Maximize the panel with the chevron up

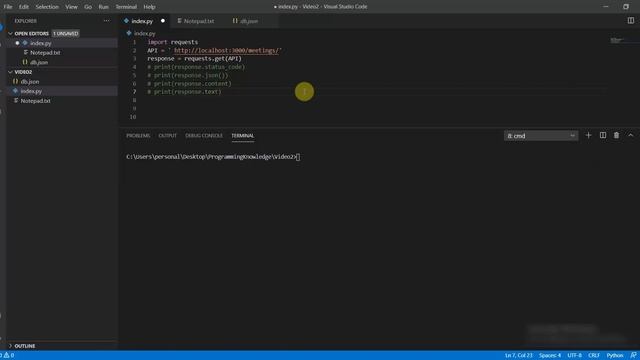point(631,135)
